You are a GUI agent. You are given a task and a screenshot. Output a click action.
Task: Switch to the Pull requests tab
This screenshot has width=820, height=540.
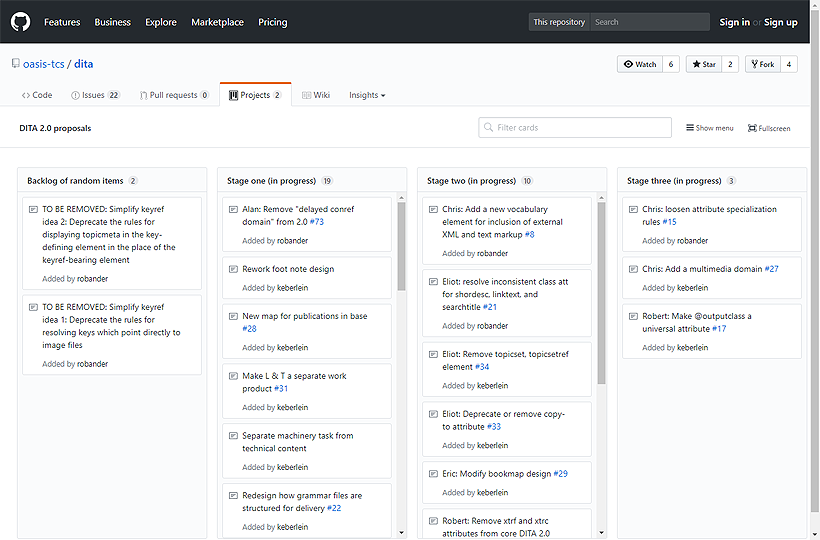click(174, 95)
